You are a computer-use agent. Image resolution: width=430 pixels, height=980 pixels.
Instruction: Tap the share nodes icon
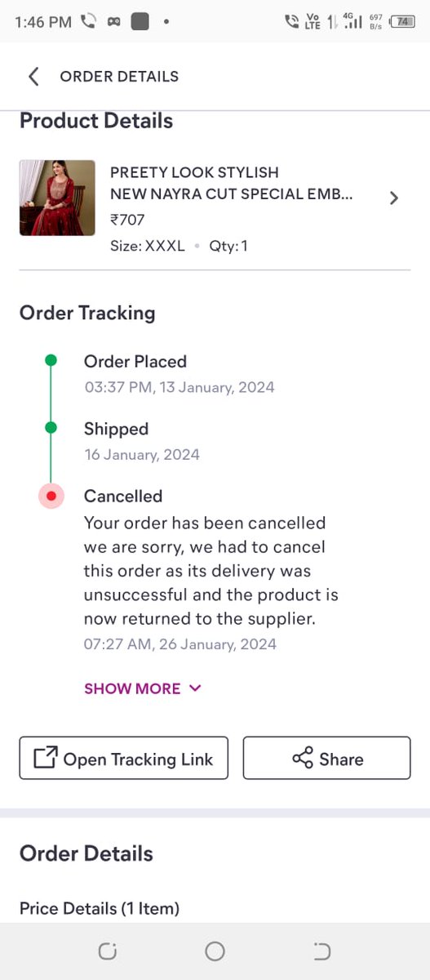pyautogui.click(x=303, y=759)
